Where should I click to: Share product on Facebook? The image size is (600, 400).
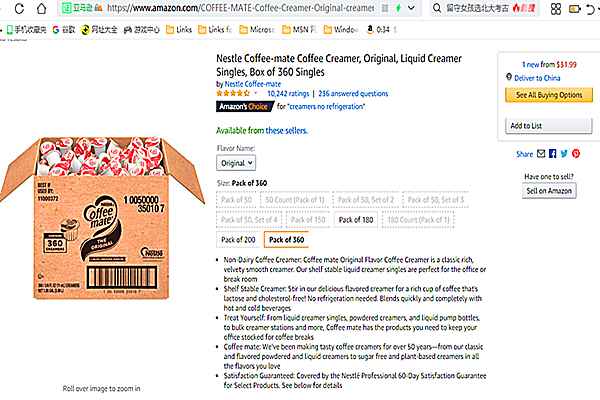tap(553, 154)
